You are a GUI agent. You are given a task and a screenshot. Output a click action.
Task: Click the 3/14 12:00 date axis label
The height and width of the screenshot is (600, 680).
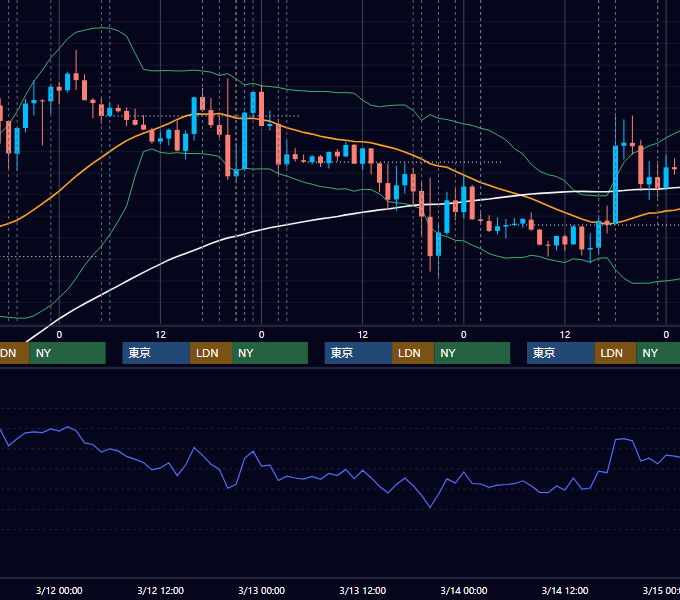tap(565, 590)
